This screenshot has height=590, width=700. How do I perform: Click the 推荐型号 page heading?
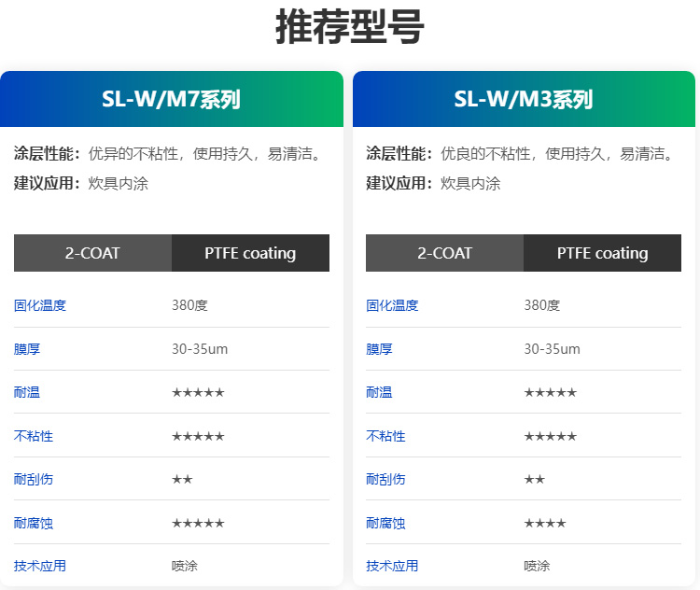pos(350,27)
